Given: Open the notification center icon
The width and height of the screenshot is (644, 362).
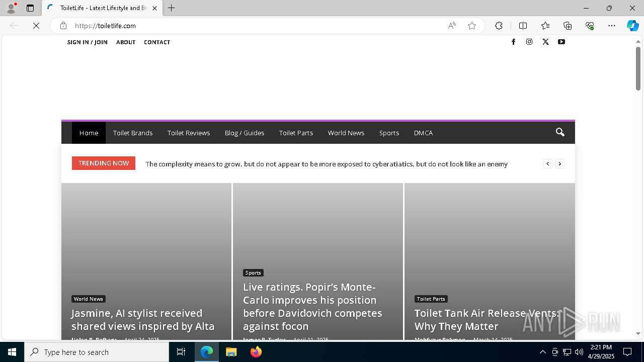Looking at the screenshot, I should (627, 352).
